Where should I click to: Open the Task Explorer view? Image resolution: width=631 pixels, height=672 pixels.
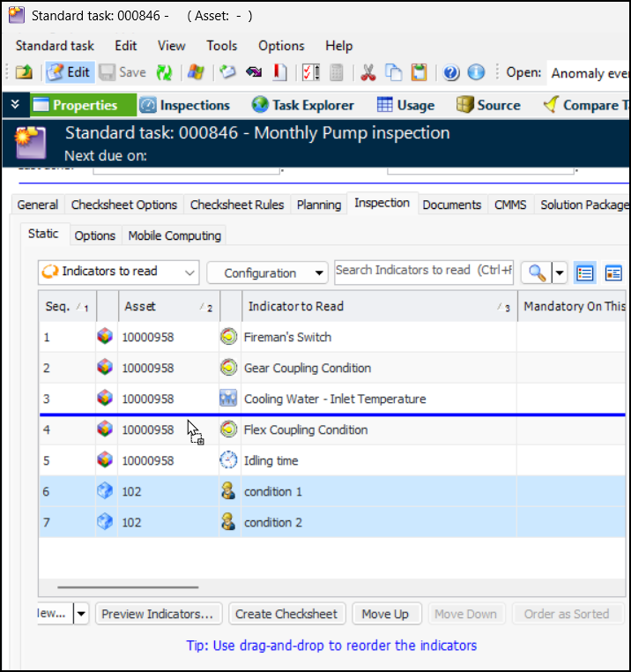pyautogui.click(x=303, y=105)
